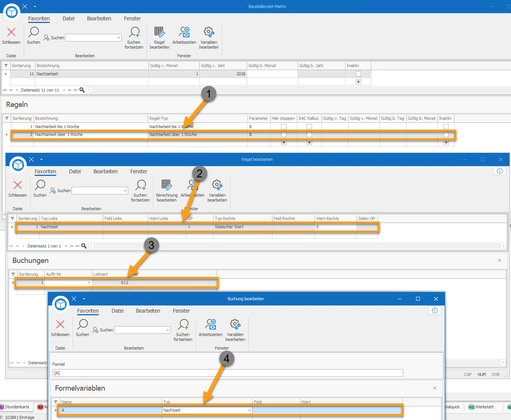Enable Hier stoppen for Nachtarbeit bis 1 Woche
511x420 pixels.
284,127
